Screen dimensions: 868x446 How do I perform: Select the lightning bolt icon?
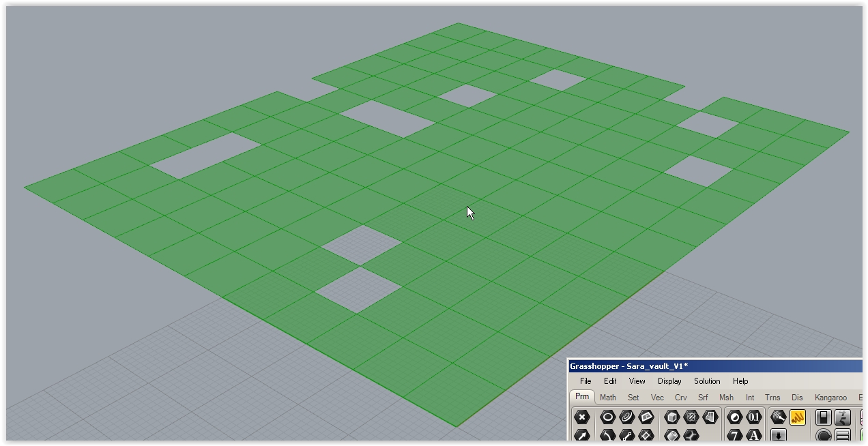pyautogui.click(x=843, y=417)
